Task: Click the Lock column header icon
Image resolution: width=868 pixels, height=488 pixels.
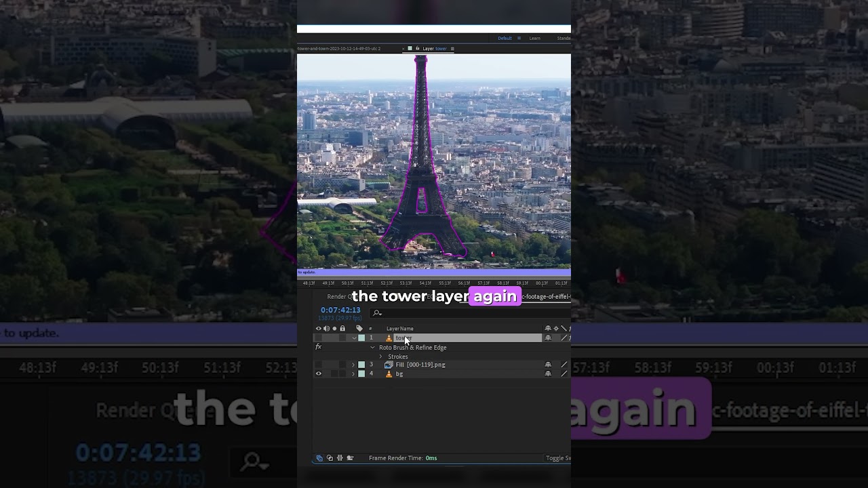Action: tap(342, 329)
